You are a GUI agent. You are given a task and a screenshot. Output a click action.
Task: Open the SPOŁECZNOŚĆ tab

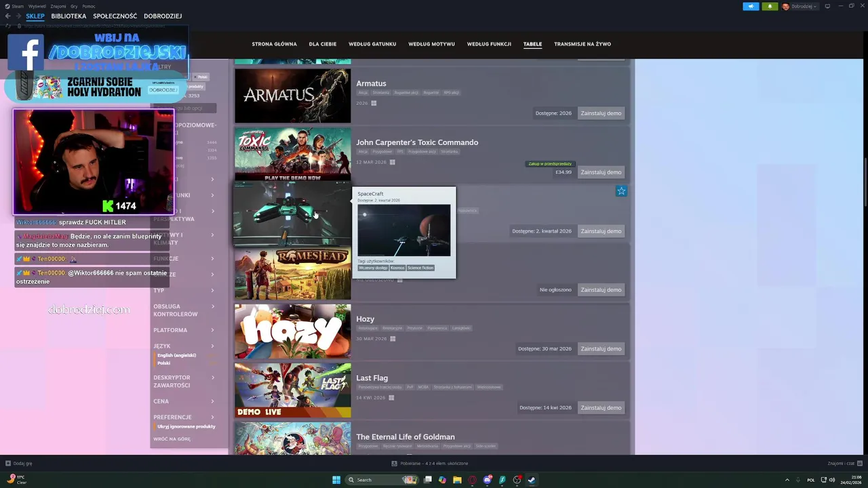[115, 16]
